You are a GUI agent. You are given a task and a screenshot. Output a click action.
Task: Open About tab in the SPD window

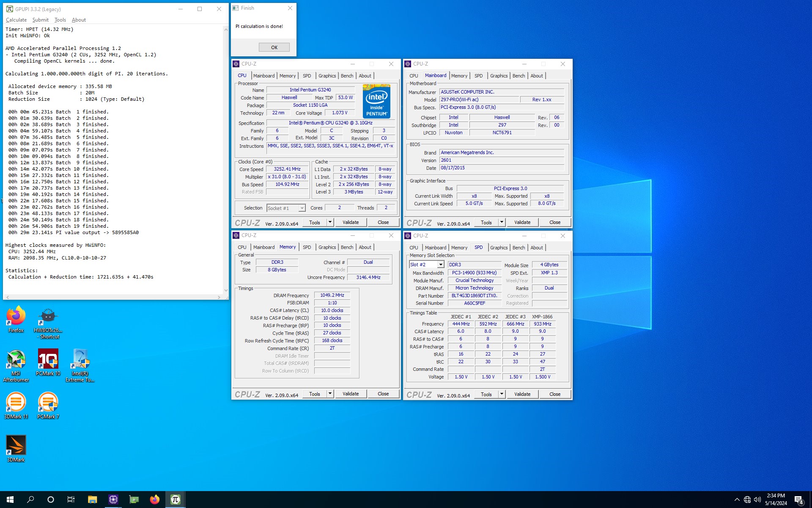click(537, 248)
